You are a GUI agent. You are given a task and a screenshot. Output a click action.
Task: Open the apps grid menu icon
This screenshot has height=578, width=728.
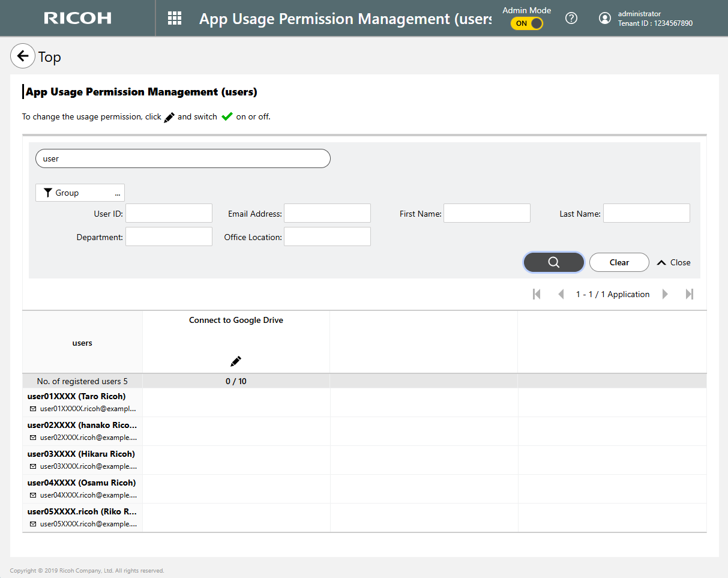(175, 18)
